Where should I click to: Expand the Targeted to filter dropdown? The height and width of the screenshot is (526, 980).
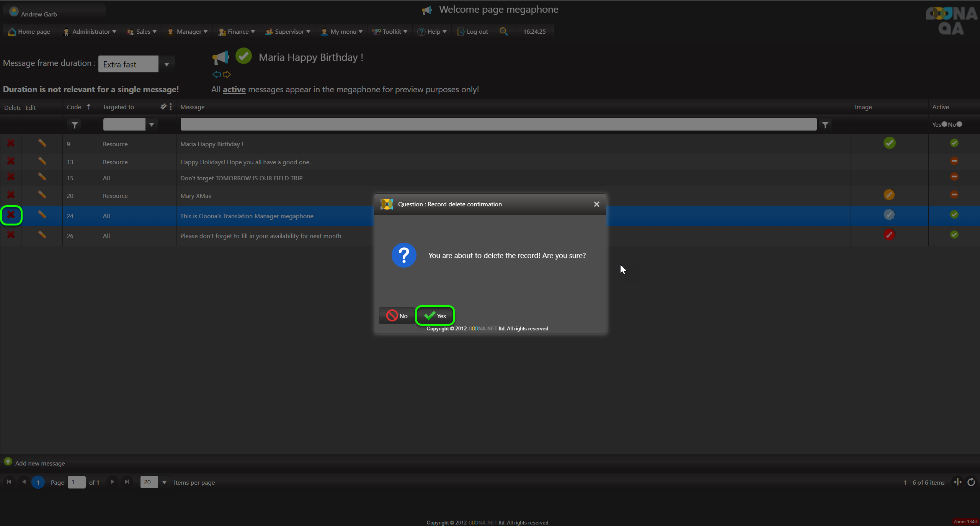point(152,125)
